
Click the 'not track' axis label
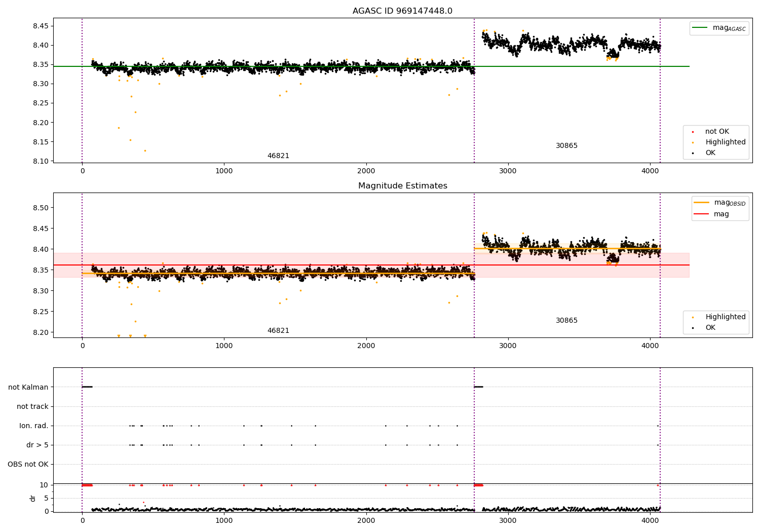point(32,407)
